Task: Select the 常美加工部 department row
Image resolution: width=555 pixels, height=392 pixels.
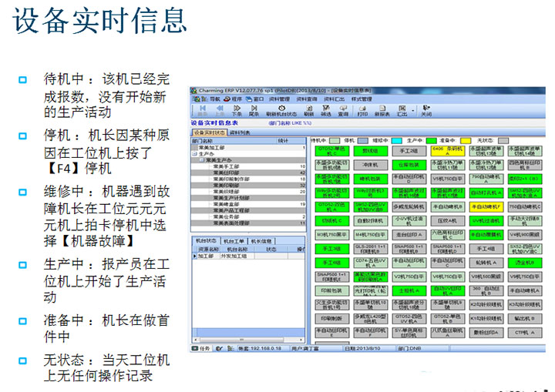Action: tap(248, 148)
